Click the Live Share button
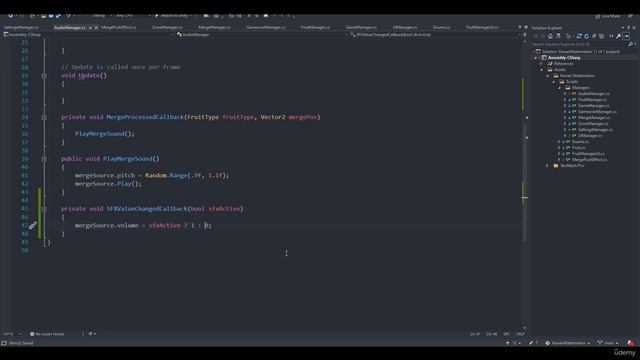Screen dimensions: 640x360 [x=608, y=16]
